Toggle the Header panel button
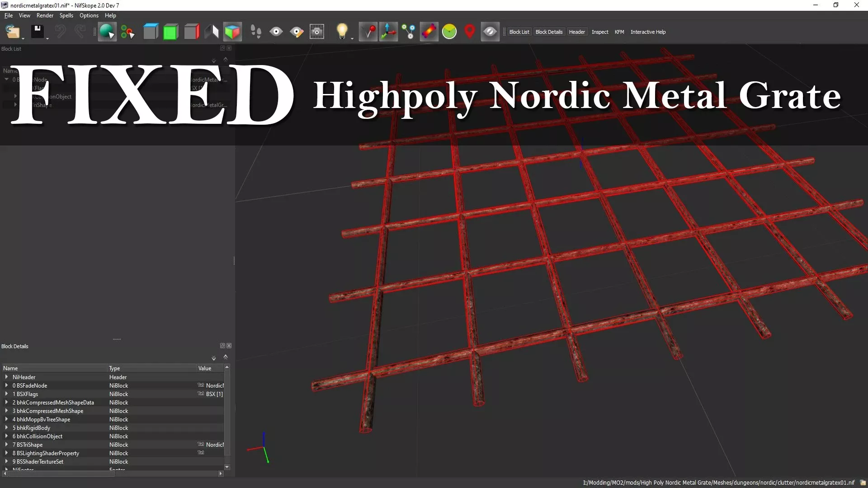 coord(577,32)
